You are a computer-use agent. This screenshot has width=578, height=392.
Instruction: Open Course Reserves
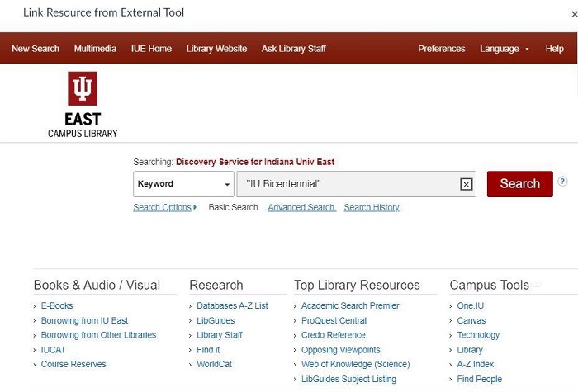pos(73,365)
